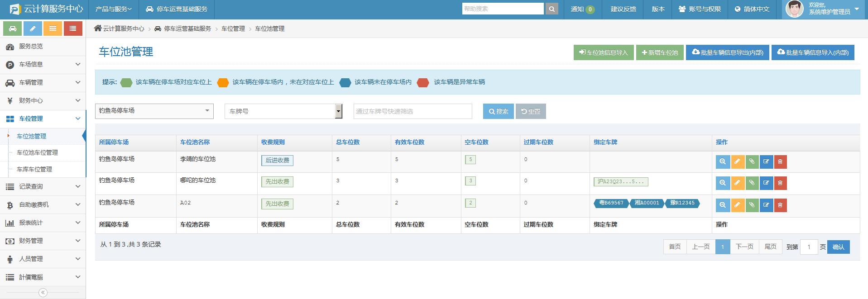Viewport: 868px width, 299px height.
Task: Open the 产品与服务 top menu
Action: tap(113, 9)
